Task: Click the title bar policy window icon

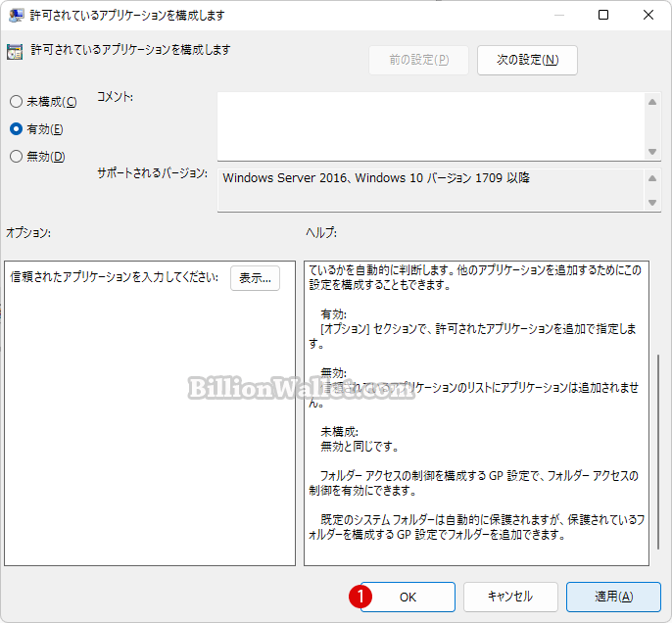Action: [x=16, y=16]
